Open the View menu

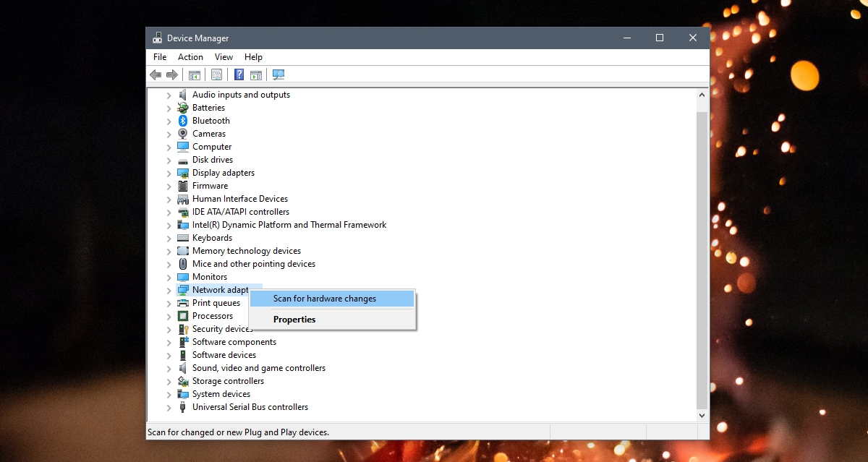coord(224,56)
